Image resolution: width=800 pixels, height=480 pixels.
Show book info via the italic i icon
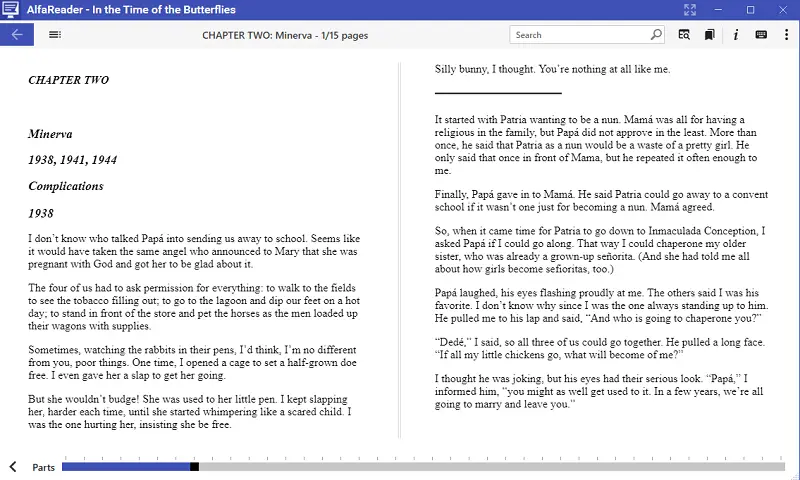[x=736, y=35]
